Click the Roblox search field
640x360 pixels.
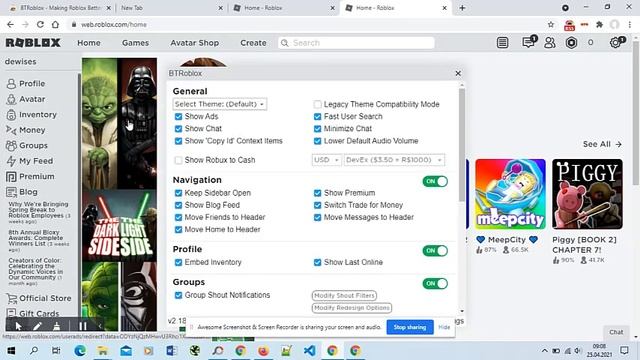point(356,43)
